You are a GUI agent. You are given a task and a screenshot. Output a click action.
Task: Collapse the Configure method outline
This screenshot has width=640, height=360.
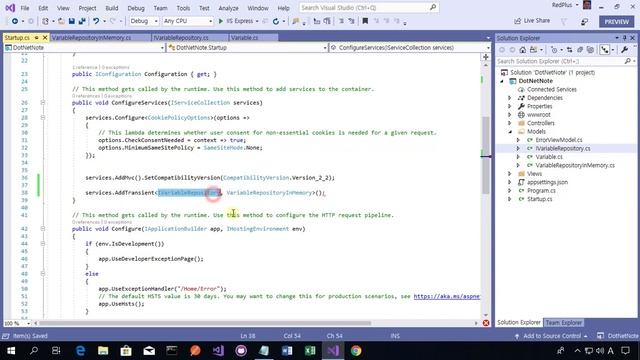pyautogui.click(x=42, y=229)
